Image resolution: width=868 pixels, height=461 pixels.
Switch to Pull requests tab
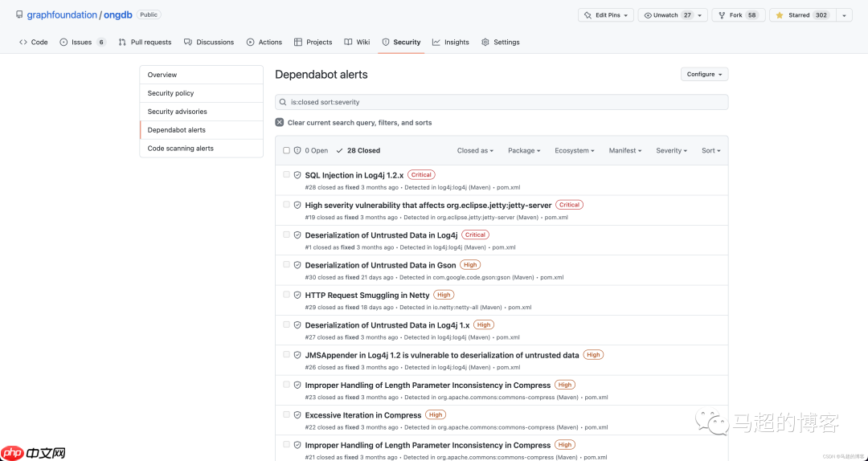point(145,42)
